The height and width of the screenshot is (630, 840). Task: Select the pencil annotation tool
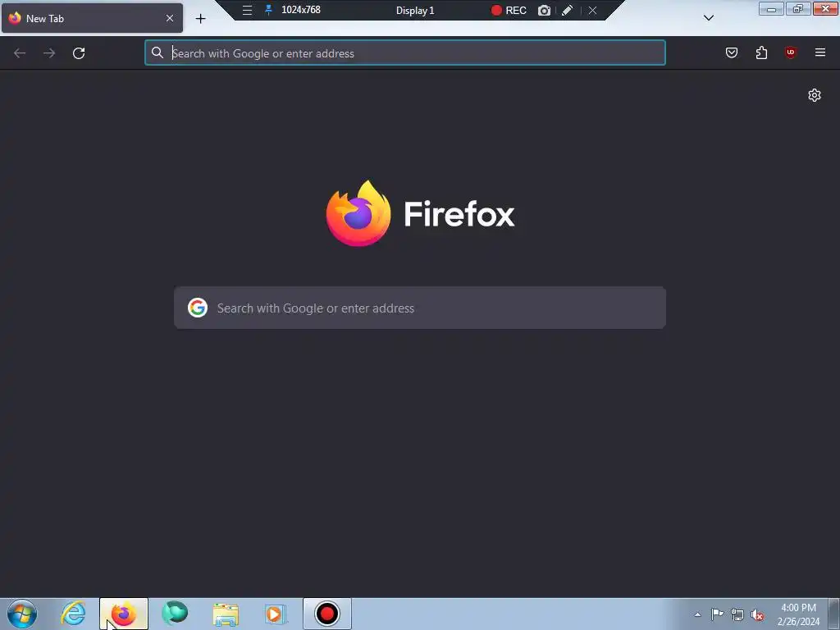(568, 10)
